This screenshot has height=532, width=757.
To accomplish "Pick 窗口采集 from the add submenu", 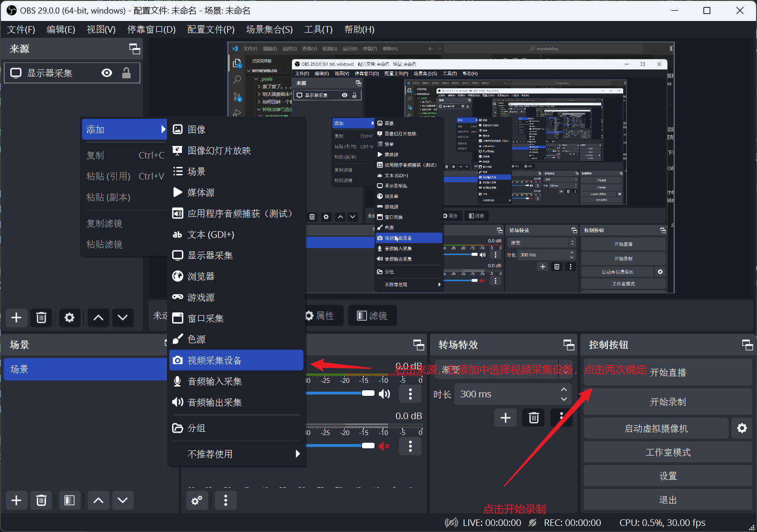I will [236, 318].
